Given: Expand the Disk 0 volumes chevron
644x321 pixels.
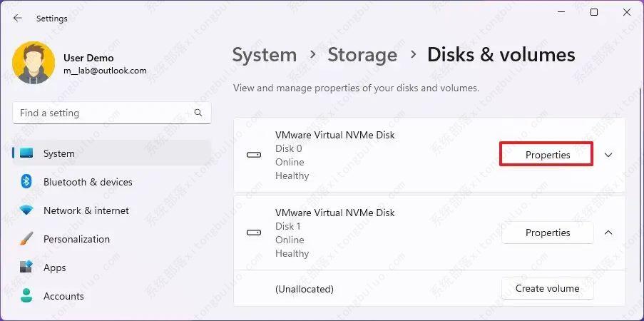Looking at the screenshot, I should point(608,155).
